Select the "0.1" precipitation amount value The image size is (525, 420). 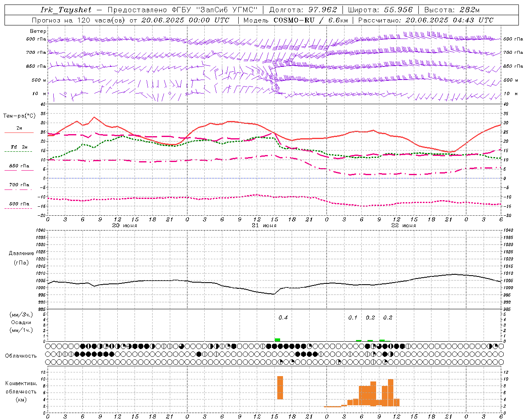click(x=353, y=318)
